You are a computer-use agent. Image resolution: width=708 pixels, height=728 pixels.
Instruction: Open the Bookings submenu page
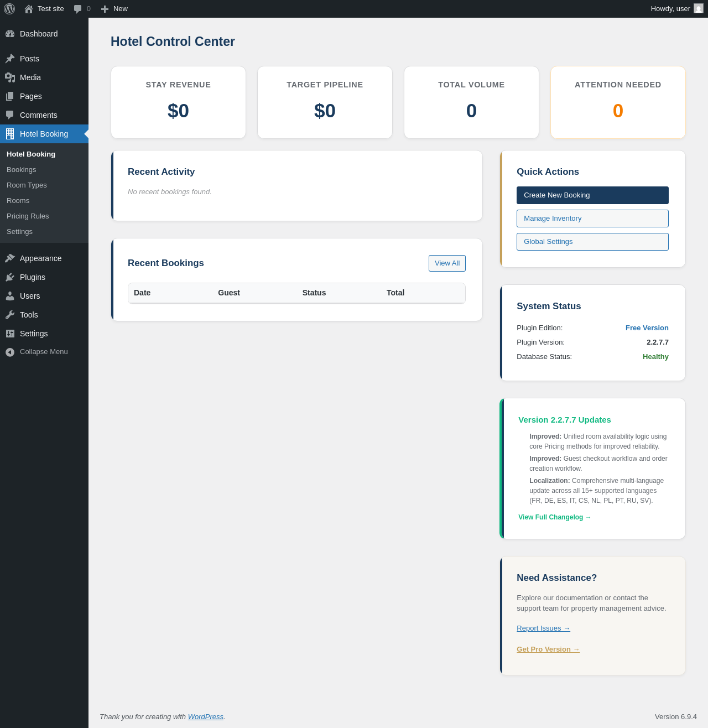pos(44,170)
